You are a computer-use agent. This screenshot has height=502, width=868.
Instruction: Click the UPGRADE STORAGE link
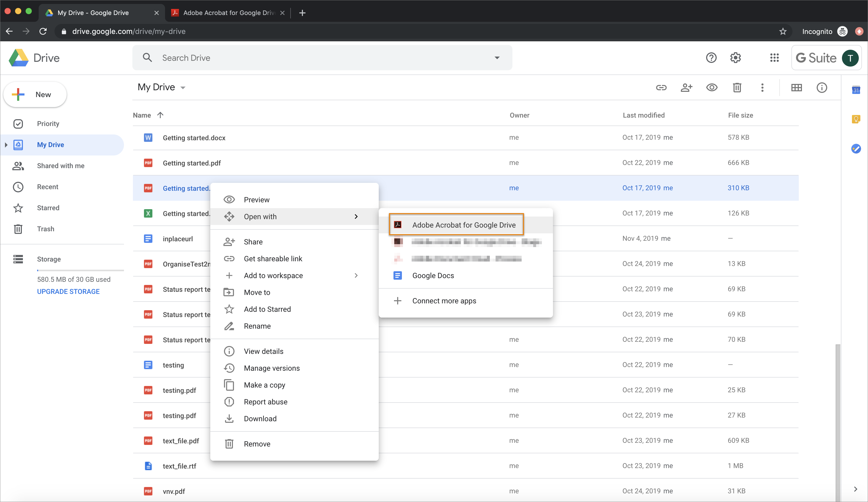click(68, 291)
